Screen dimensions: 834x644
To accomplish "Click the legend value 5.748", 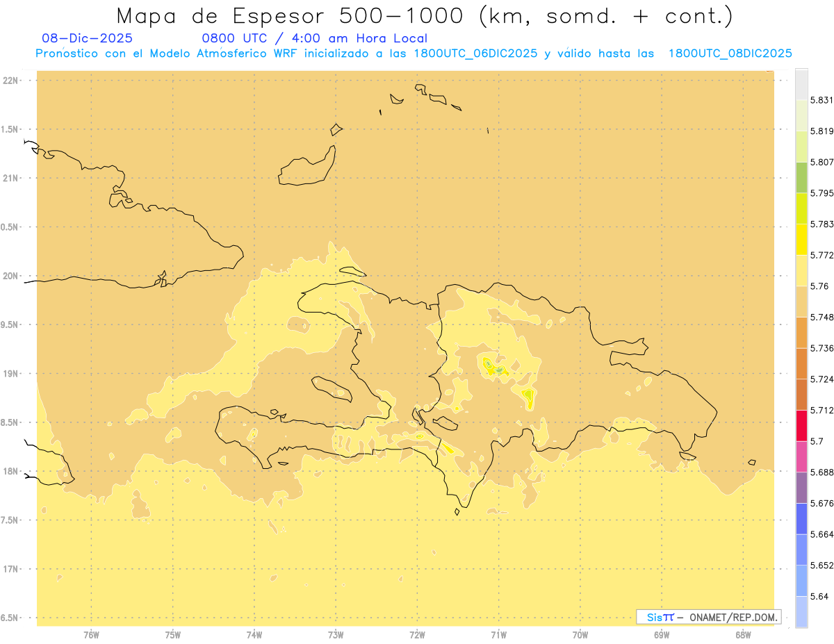I will 822,317.
